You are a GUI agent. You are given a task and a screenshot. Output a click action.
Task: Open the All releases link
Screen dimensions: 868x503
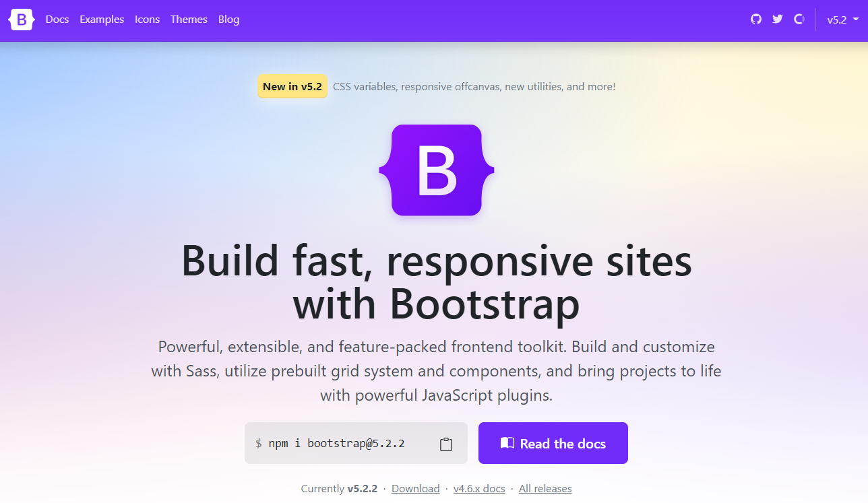(x=545, y=489)
